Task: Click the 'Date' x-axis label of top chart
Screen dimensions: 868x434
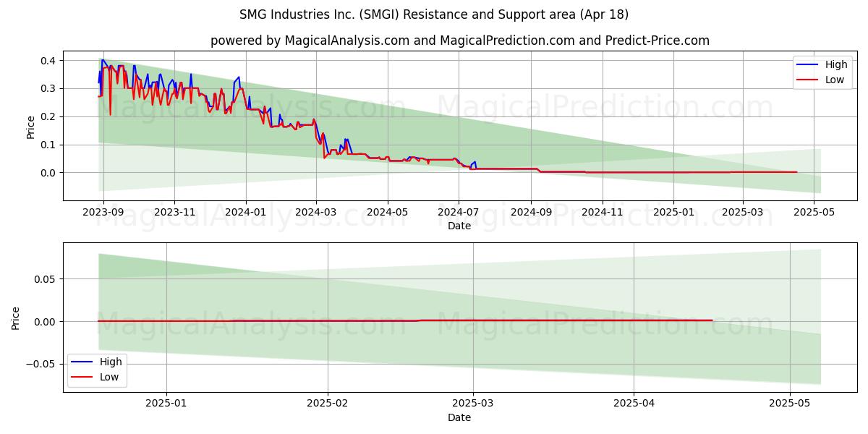Action: (459, 226)
